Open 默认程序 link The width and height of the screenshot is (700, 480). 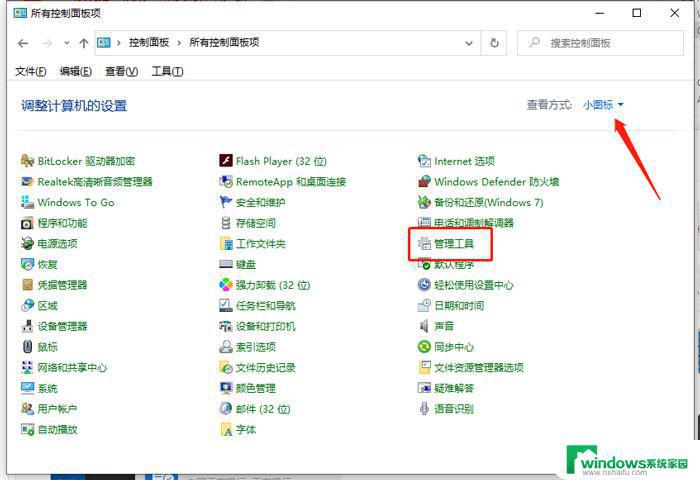(454, 265)
